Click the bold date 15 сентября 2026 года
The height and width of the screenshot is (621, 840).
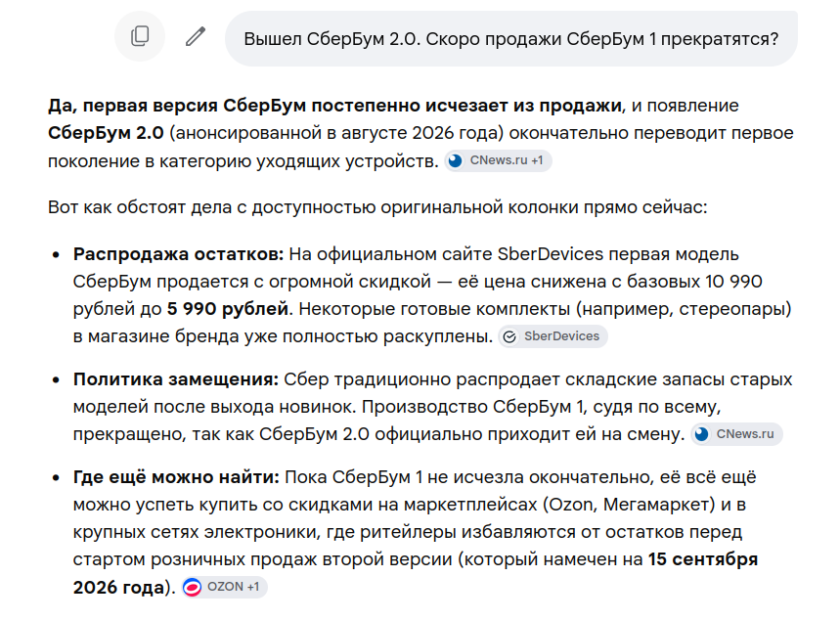tap(416, 573)
